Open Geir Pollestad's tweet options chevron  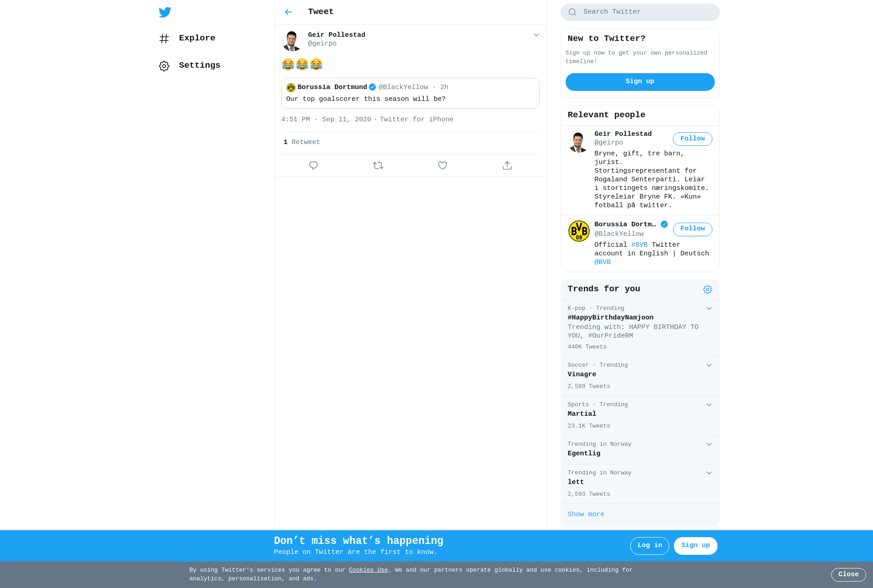[x=536, y=35]
